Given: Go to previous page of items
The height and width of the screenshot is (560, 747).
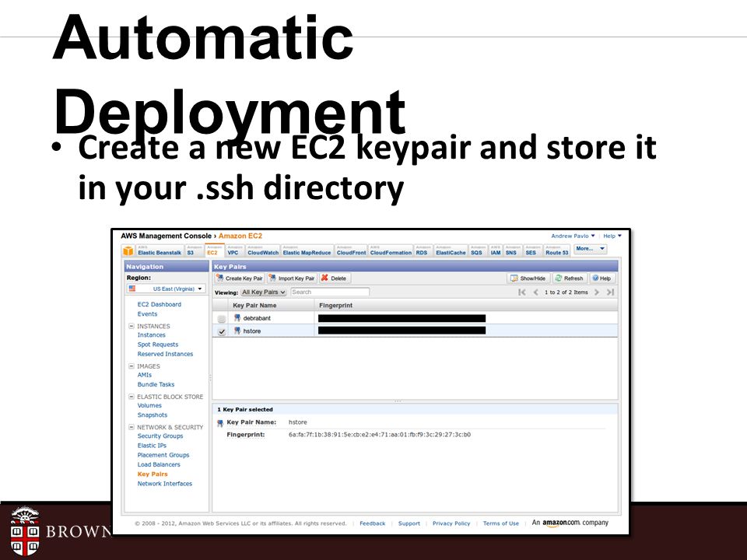Looking at the screenshot, I should (535, 292).
